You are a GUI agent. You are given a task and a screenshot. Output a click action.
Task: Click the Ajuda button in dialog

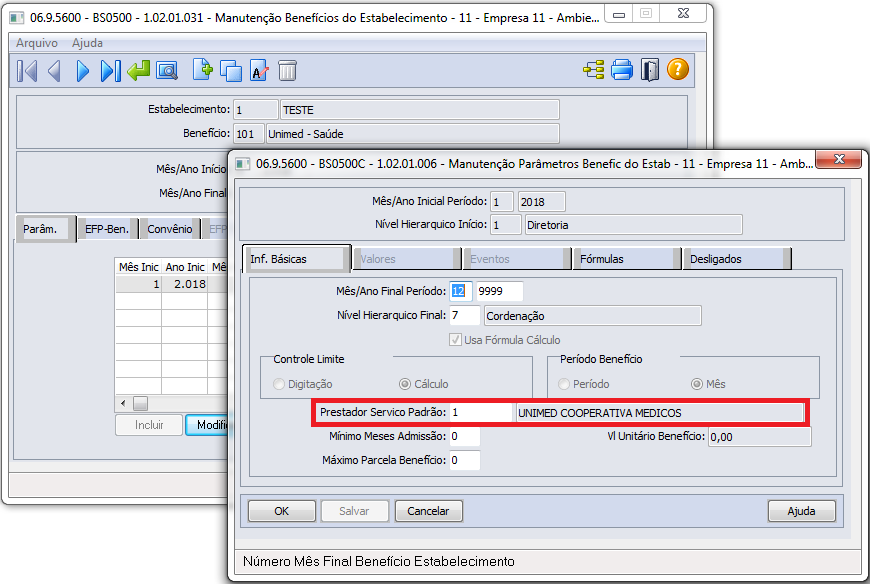coord(801,511)
